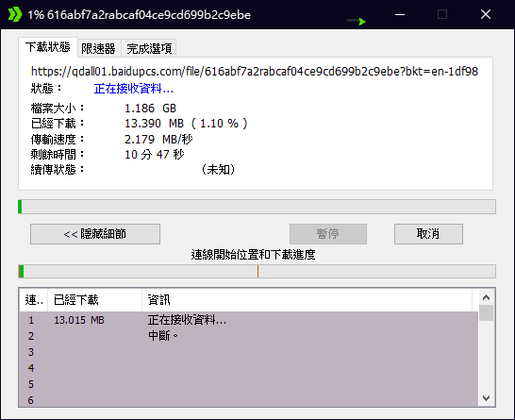The width and height of the screenshot is (515, 420).
Task: Click the scroll down arrow in connection list
Action: pyautogui.click(x=486, y=398)
